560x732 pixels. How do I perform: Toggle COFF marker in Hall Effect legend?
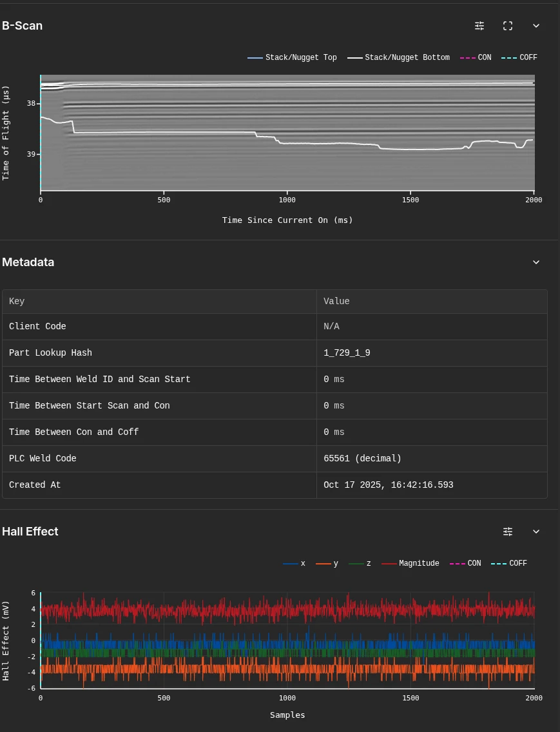(x=509, y=564)
